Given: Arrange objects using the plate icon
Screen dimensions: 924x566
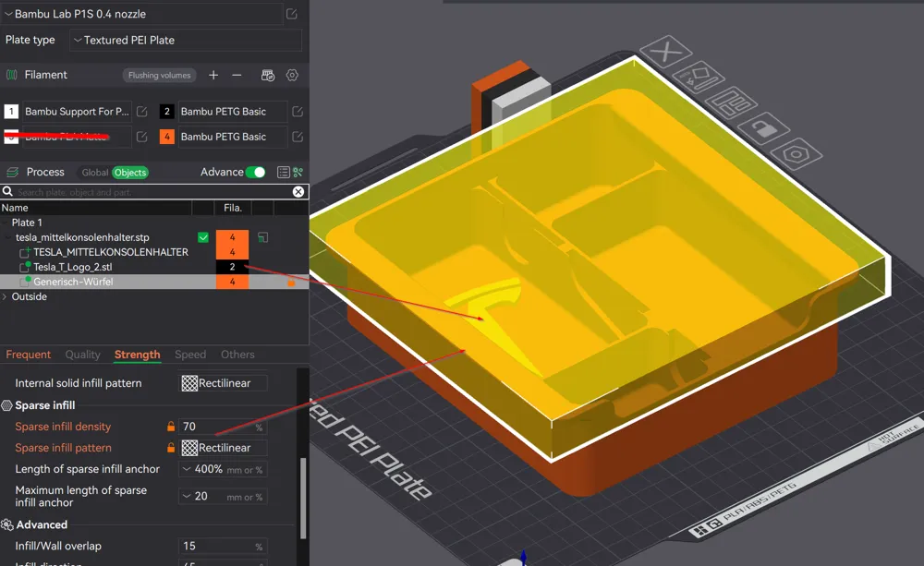Looking at the screenshot, I should pyautogui.click(x=731, y=102).
